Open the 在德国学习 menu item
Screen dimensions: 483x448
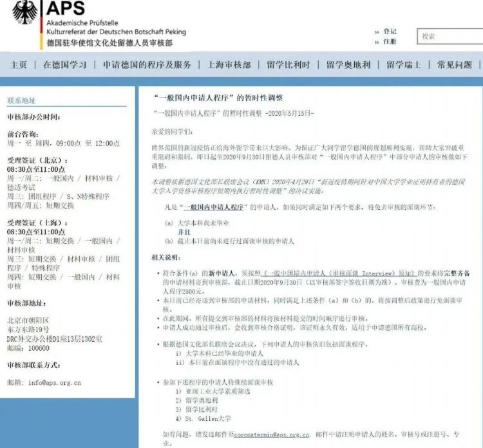point(64,65)
